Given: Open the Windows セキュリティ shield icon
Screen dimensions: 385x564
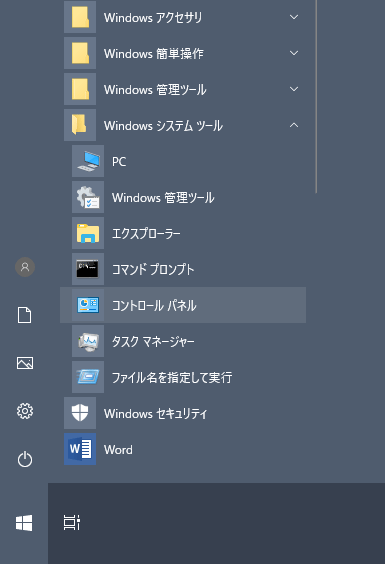Looking at the screenshot, I should [x=80, y=413].
